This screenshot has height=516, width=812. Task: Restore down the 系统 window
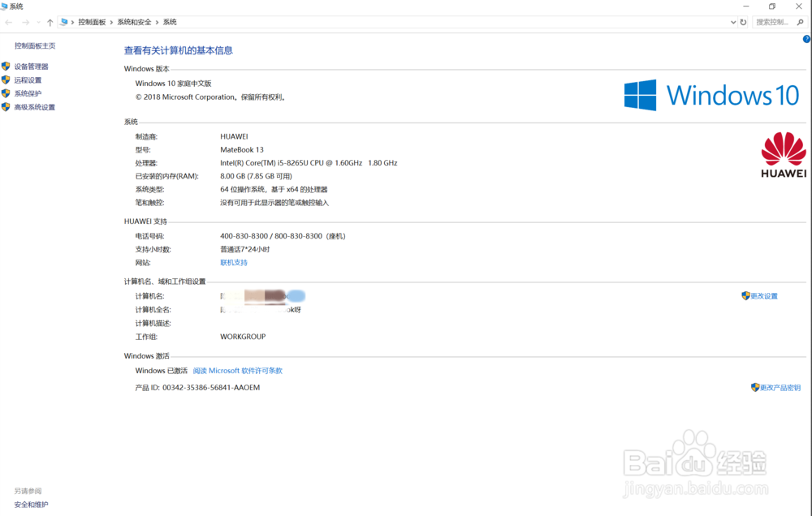coord(772,6)
